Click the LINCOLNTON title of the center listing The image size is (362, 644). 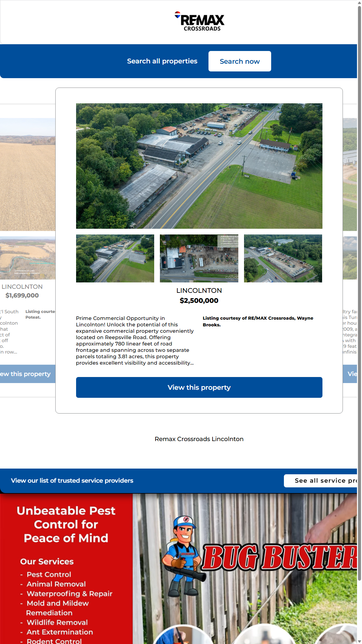[x=199, y=290]
